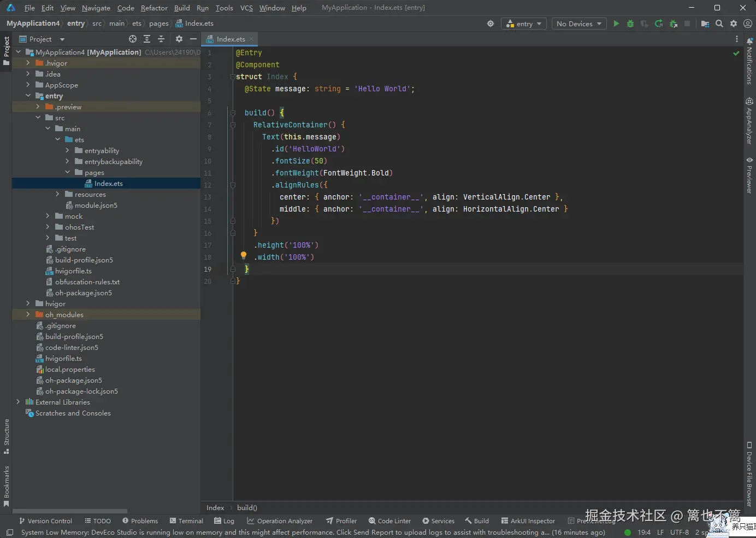756x538 pixels.
Task: Open Project Structure folder icon
Action: coord(705,24)
